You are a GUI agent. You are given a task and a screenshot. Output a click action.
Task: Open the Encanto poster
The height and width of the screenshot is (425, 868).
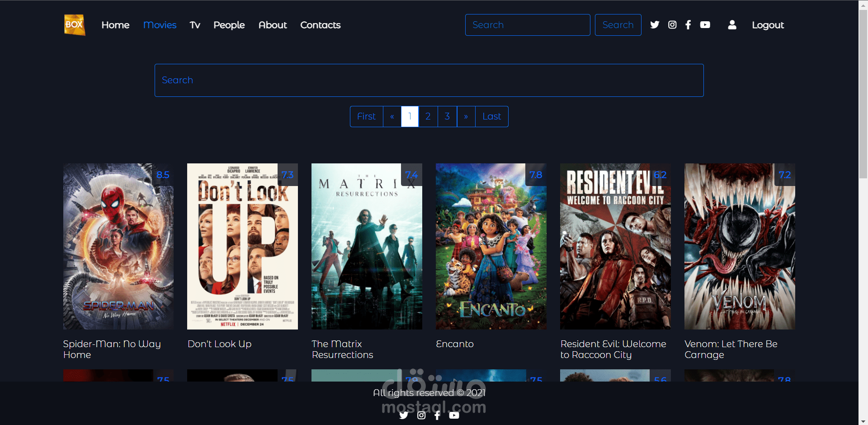click(x=491, y=246)
